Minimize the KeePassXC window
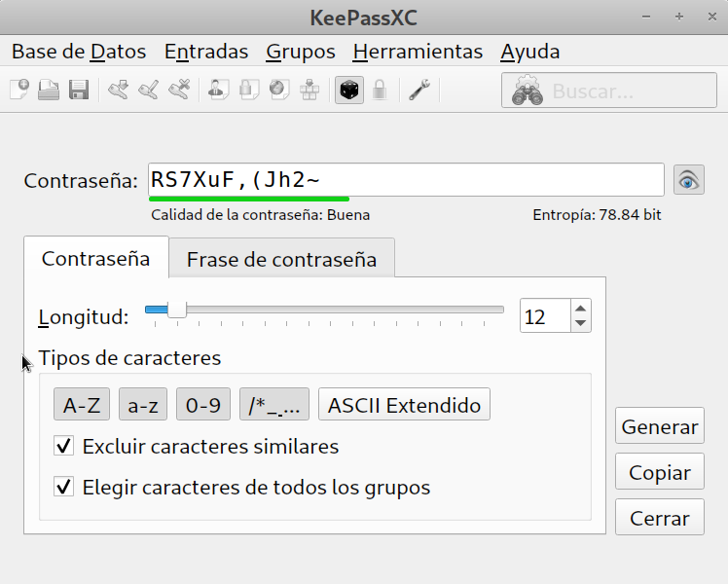 pos(646,17)
